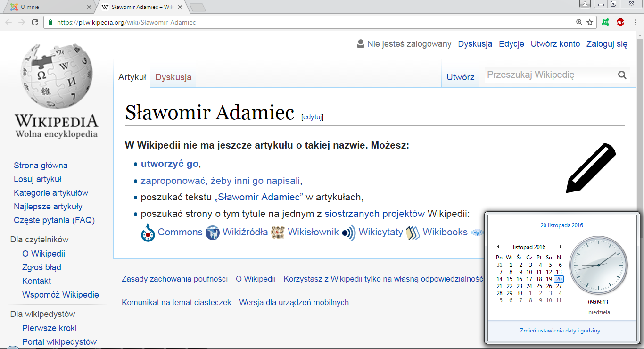Click Wspomóż Wikipedię link
Screen dimensions: 644x349
tap(60, 295)
